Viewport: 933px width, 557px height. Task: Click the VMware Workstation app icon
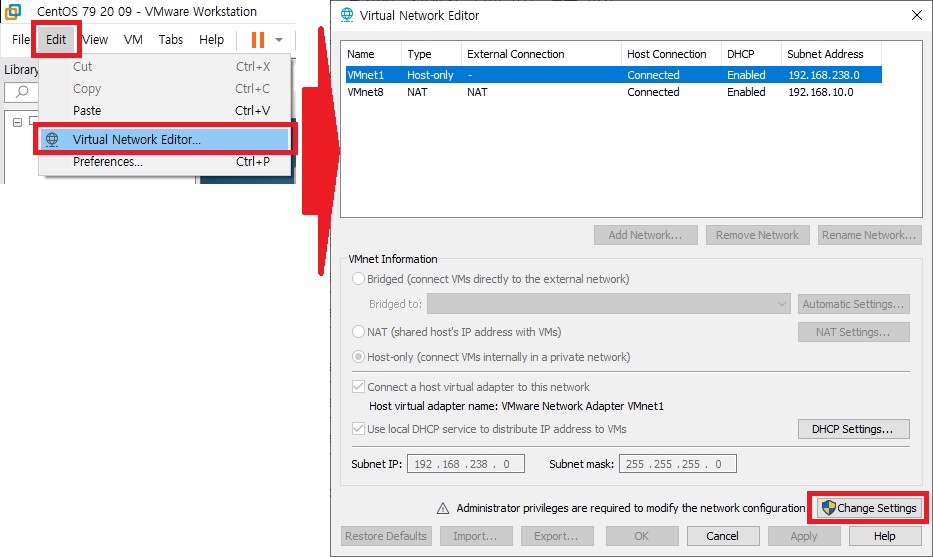[13, 11]
